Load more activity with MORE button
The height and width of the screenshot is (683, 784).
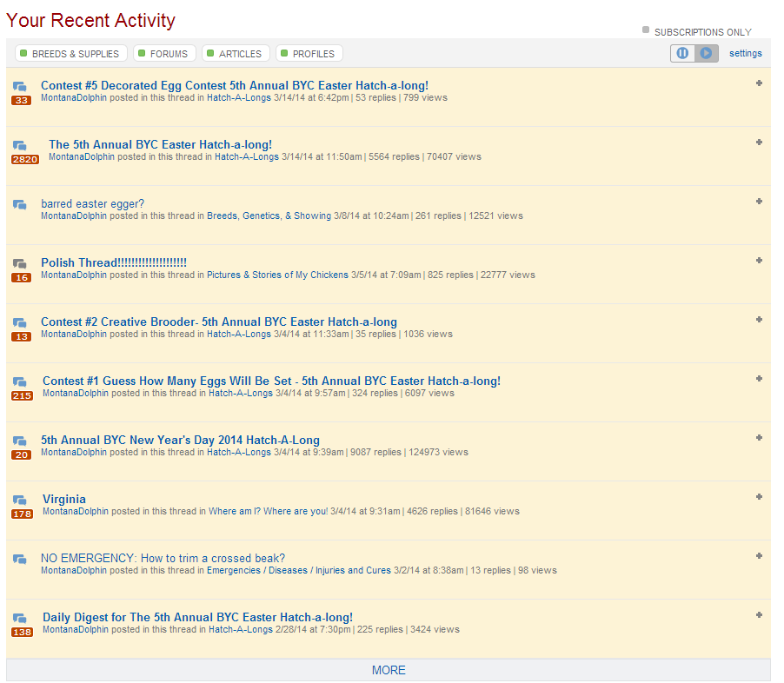pyautogui.click(x=389, y=670)
